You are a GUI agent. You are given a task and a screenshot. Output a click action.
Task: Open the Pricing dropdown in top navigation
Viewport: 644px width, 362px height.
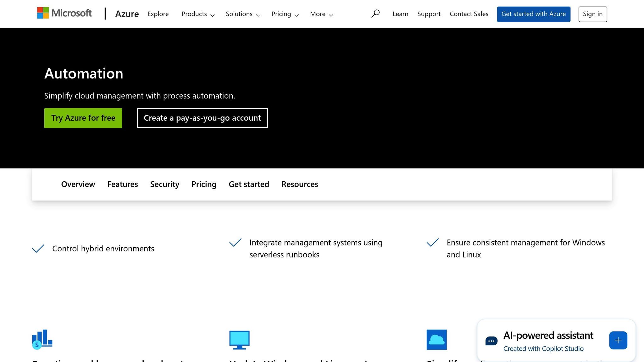click(x=285, y=14)
